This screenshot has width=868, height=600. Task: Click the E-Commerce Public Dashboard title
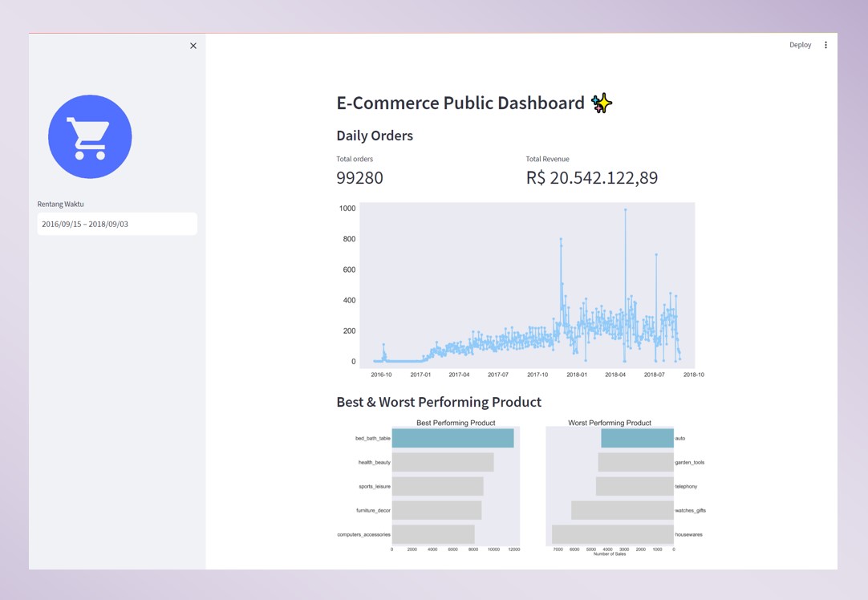pyautogui.click(x=460, y=103)
